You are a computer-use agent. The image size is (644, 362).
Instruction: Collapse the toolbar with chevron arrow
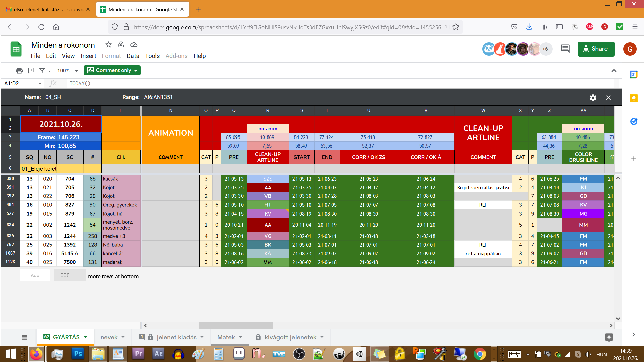click(x=614, y=70)
